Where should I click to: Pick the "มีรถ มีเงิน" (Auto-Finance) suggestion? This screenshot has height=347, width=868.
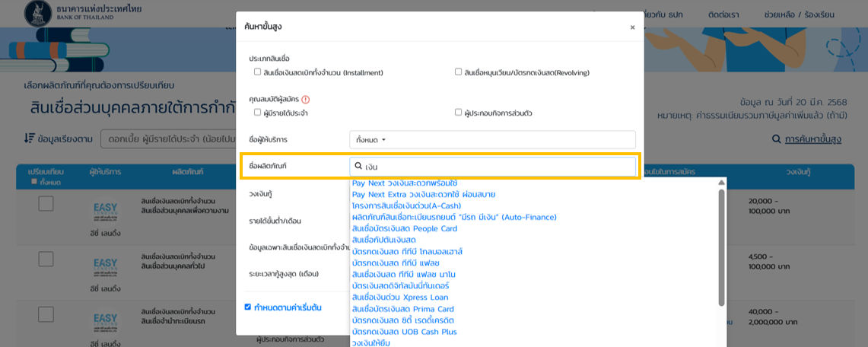(454, 217)
